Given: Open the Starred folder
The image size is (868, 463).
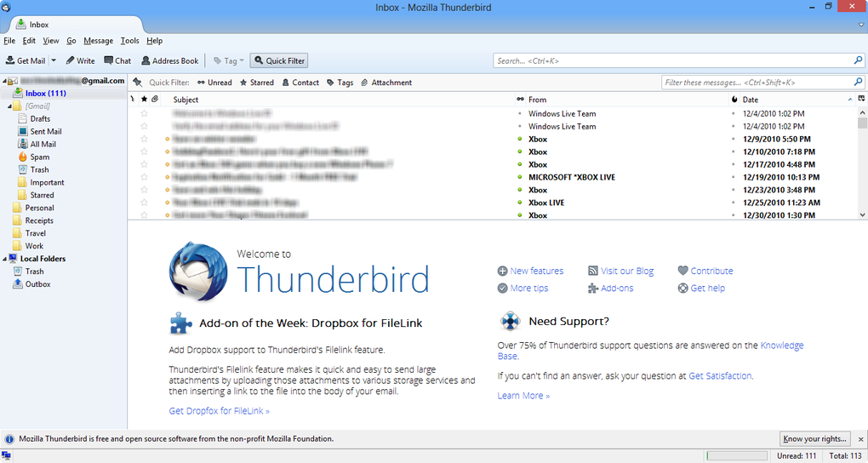Looking at the screenshot, I should [x=42, y=195].
